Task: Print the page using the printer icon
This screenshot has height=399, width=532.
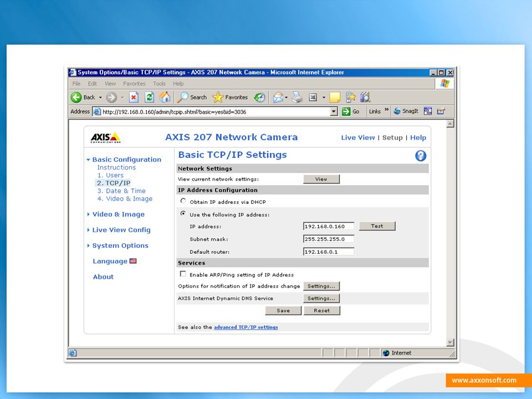Action: 297,98
